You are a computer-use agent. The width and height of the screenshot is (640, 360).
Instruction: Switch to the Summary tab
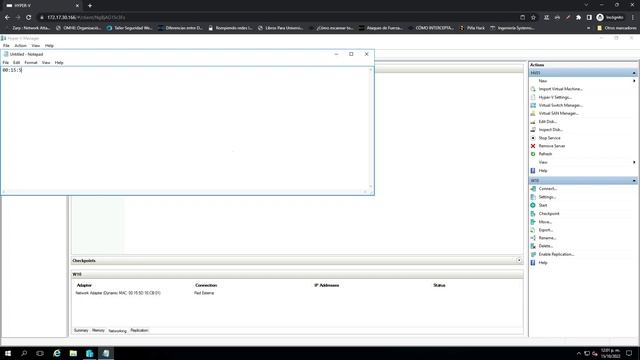click(x=81, y=330)
